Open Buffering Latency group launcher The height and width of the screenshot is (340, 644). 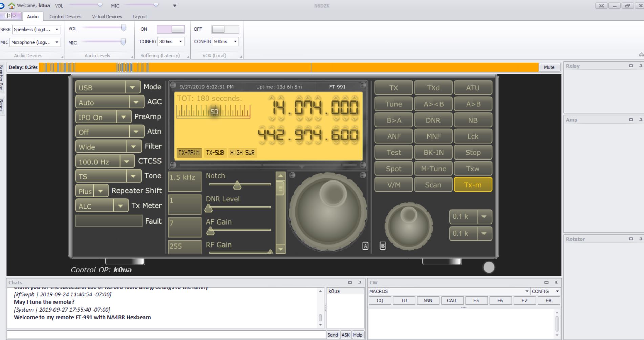click(x=188, y=56)
